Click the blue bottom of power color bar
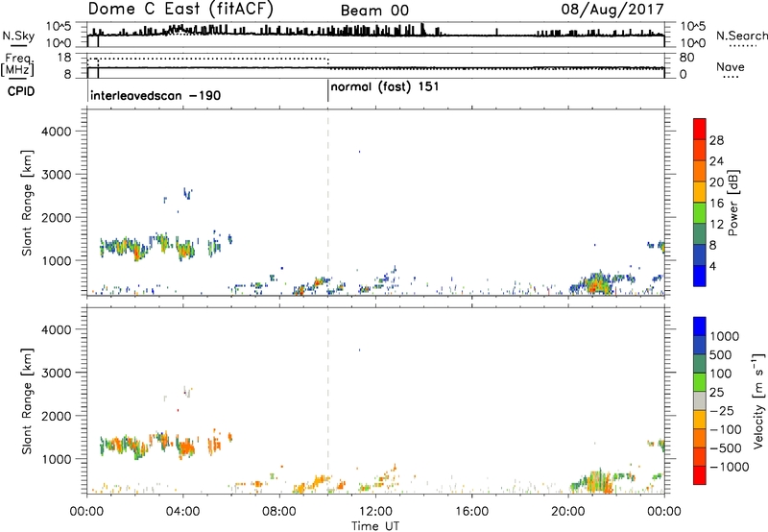 700,276
